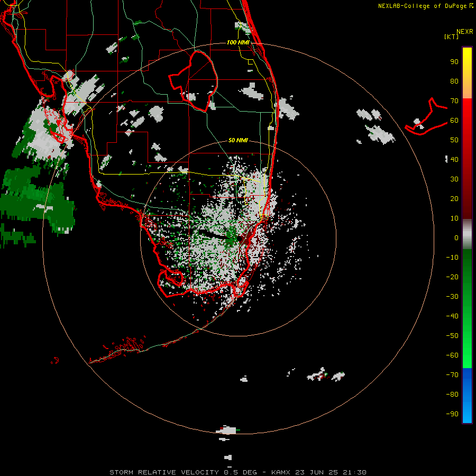The image size is (476, 476).
Task: Click the -10 knot scale label
Action: click(x=452, y=258)
